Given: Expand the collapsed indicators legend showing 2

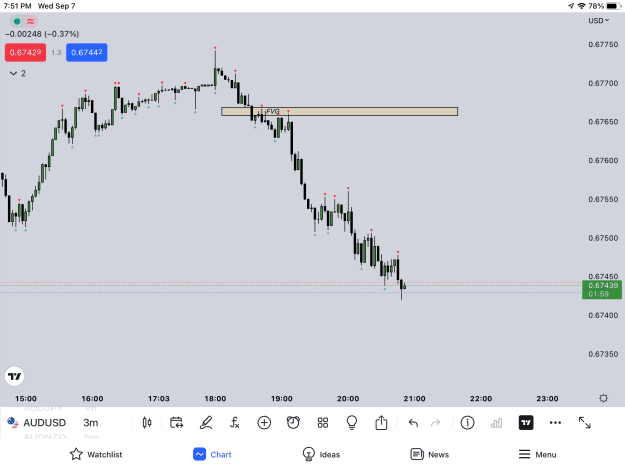Looking at the screenshot, I should [18, 73].
